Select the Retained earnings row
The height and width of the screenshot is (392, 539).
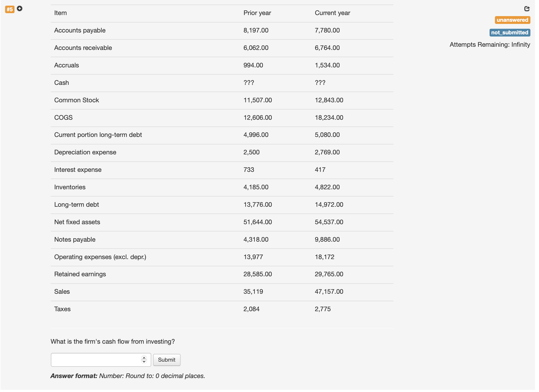click(x=188, y=274)
